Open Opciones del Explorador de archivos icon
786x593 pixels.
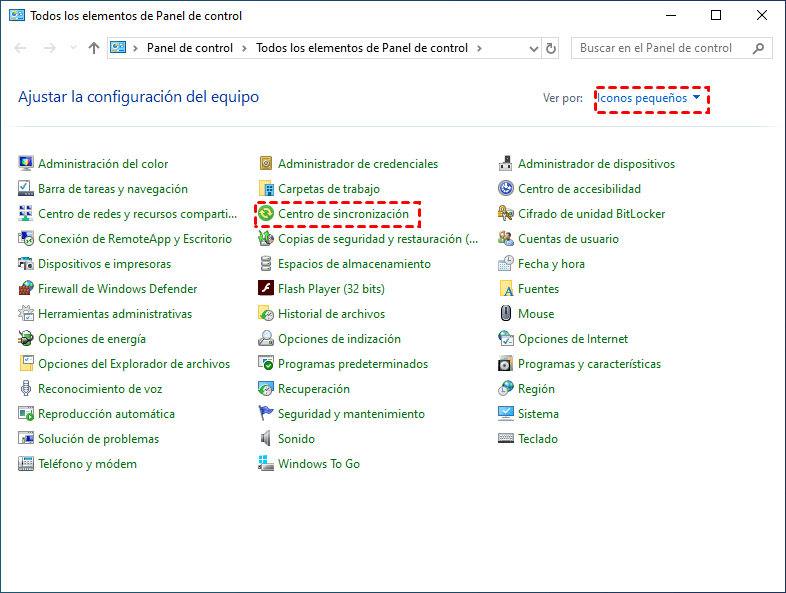[x=26, y=364]
